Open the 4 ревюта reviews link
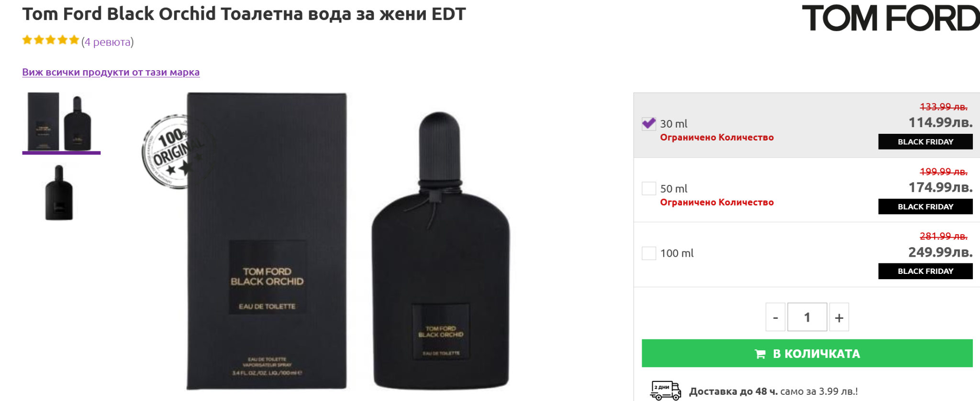The height and width of the screenshot is (401, 980). (x=108, y=42)
